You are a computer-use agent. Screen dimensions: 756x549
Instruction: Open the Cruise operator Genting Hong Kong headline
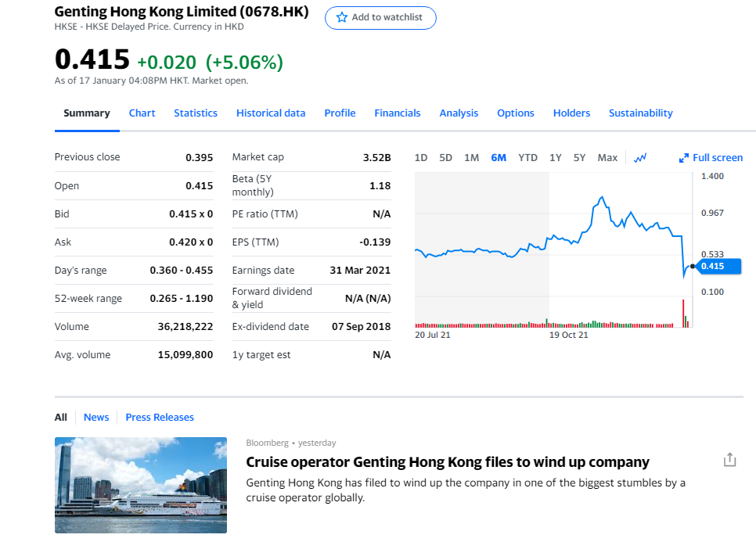[448, 461]
